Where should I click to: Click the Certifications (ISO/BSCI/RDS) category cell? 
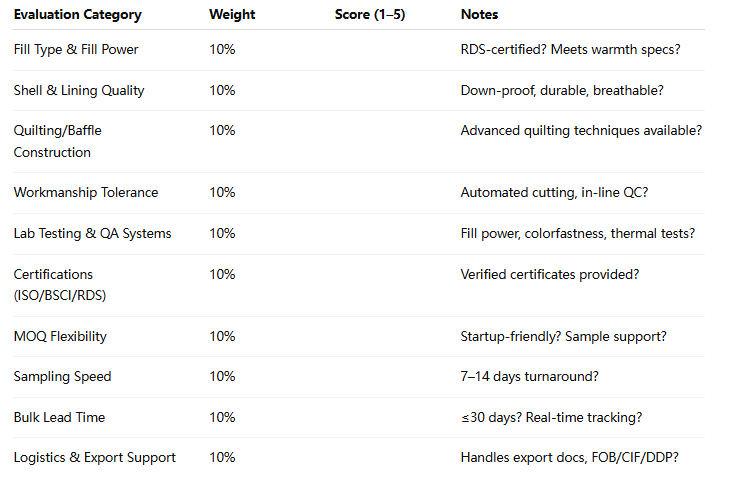[60, 285]
